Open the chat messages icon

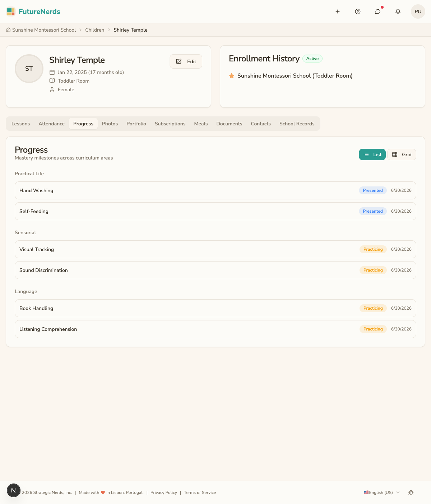click(x=378, y=11)
